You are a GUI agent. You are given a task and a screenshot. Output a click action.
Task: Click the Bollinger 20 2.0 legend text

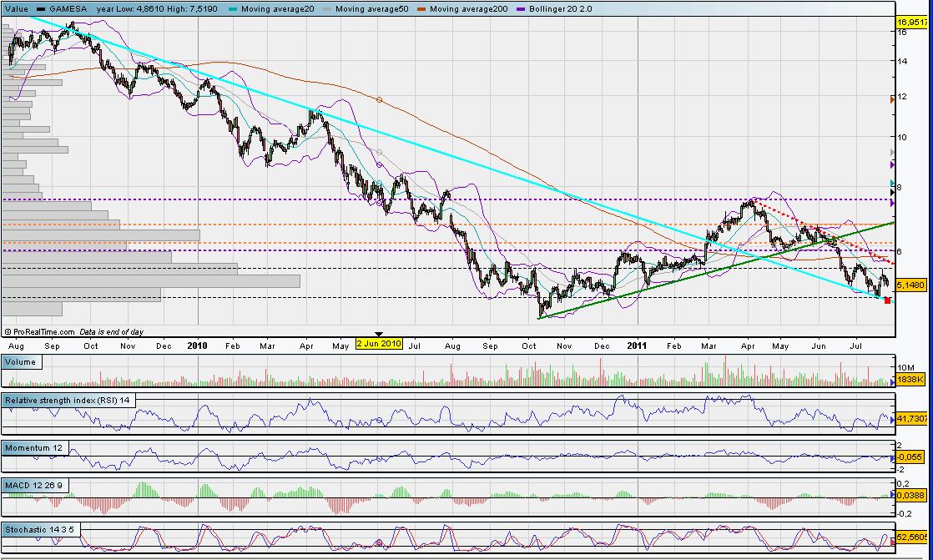point(561,9)
